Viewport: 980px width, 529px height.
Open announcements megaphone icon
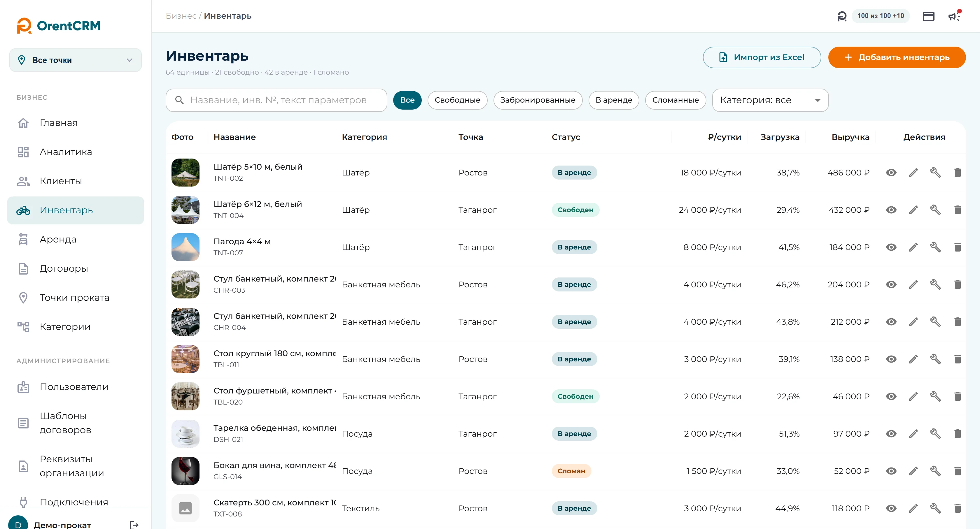954,16
